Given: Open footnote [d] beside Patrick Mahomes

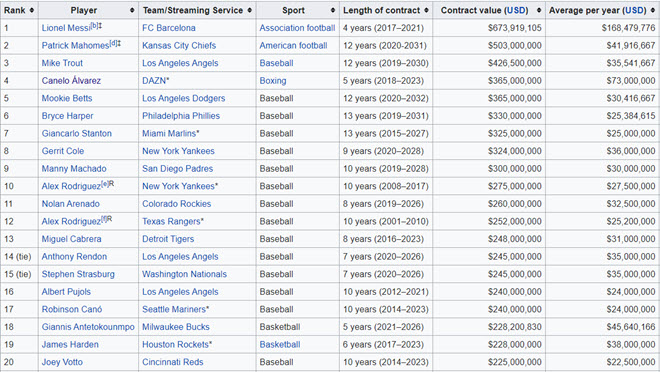Looking at the screenshot, I should (x=113, y=43).
